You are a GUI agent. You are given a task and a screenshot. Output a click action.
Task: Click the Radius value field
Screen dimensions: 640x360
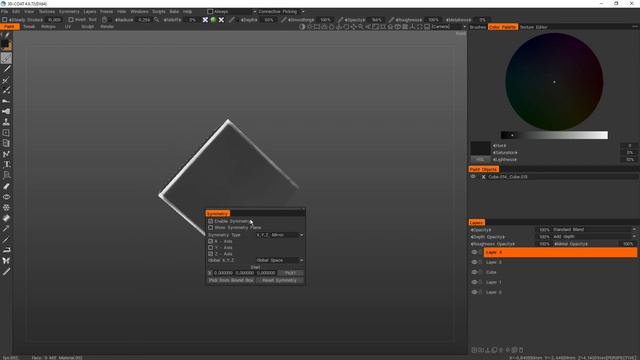click(144, 20)
